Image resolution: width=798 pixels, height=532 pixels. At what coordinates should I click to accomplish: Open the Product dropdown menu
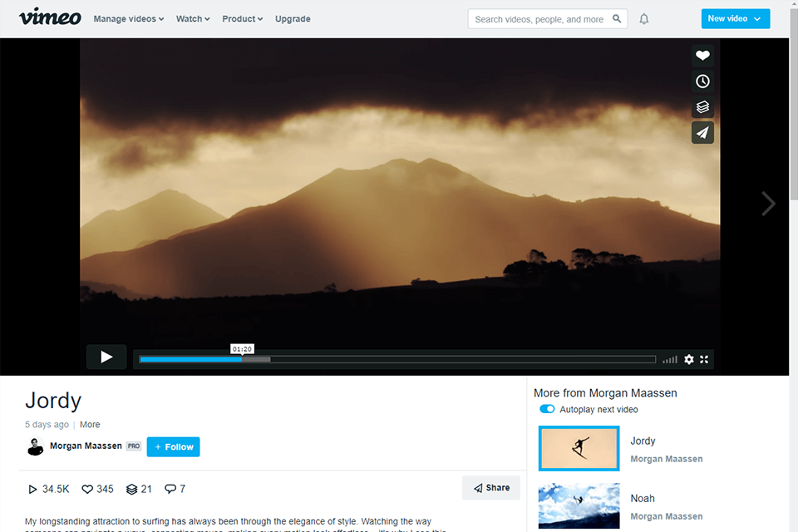(242, 18)
